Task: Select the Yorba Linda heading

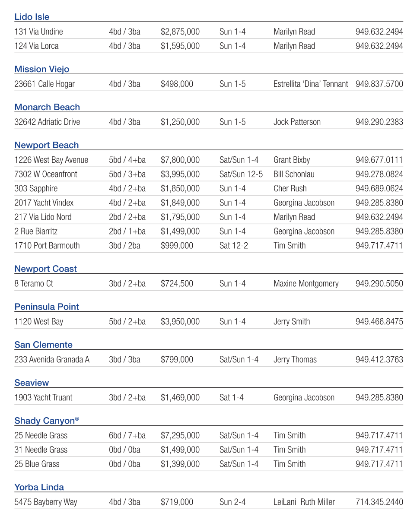Action: [39, 487]
